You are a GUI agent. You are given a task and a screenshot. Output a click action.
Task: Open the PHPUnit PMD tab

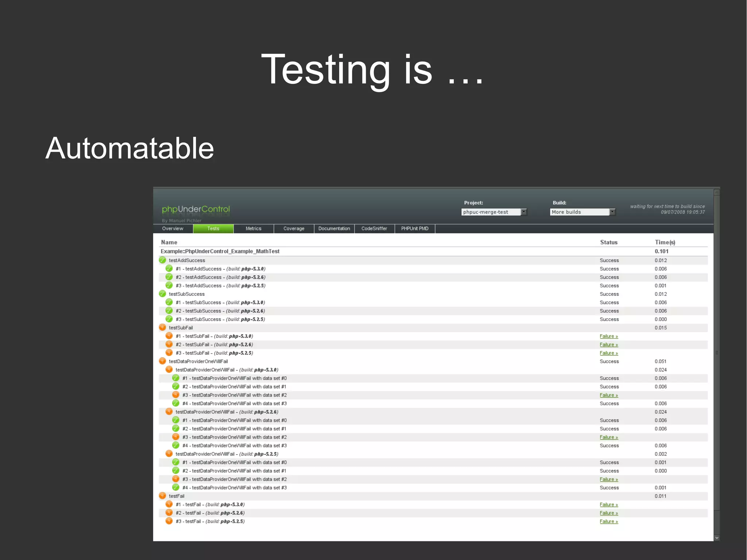(x=415, y=229)
